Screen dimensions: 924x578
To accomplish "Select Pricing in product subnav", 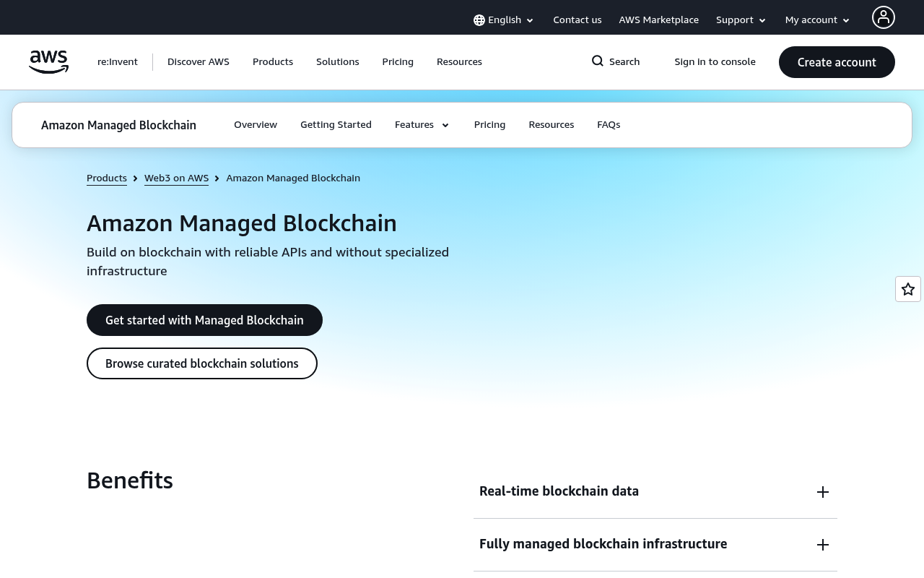I will [489, 125].
